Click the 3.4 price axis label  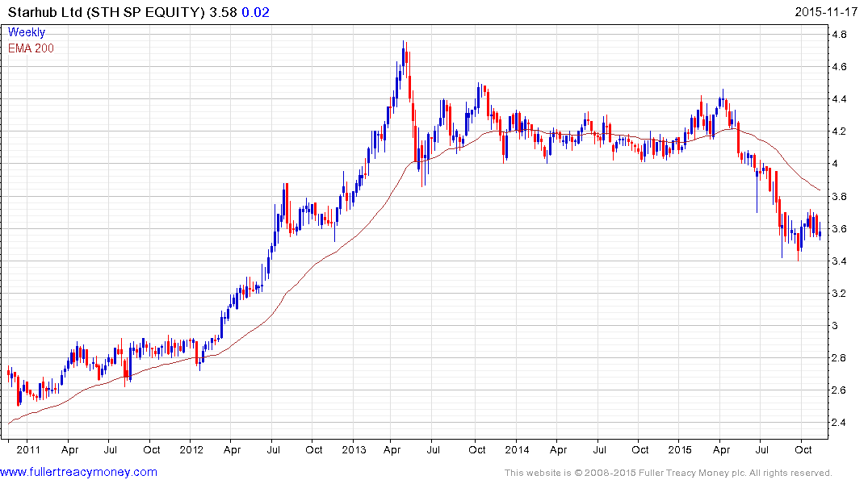(839, 261)
